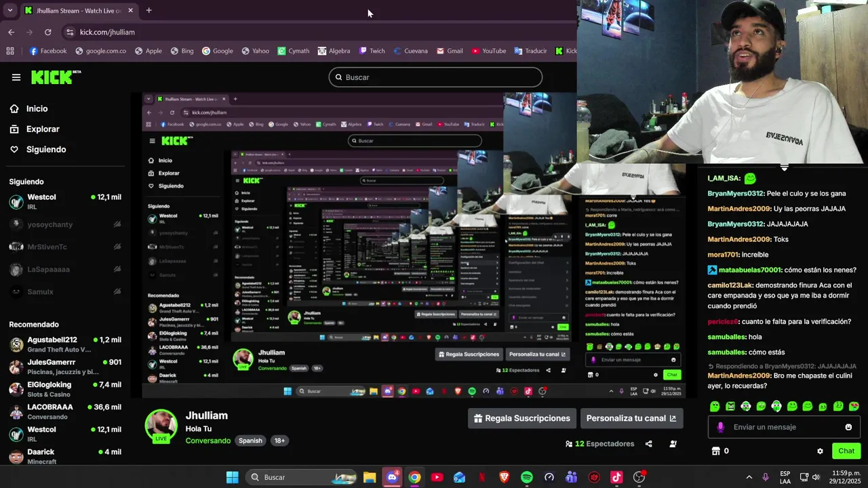
Task: Click the Conversando category link
Action: pyautogui.click(x=208, y=441)
